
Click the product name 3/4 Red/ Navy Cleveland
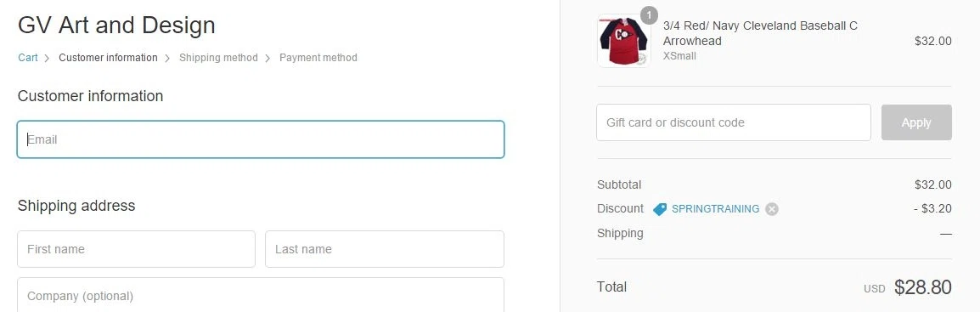760,33
